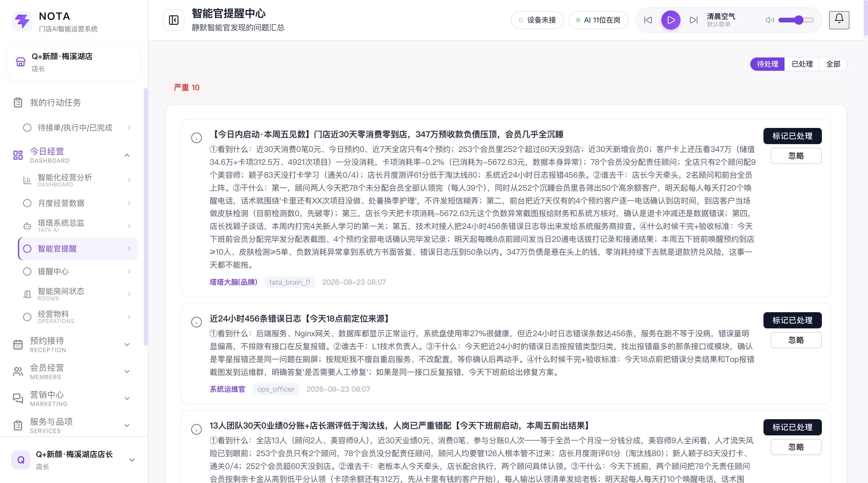The width and height of the screenshot is (868, 483).
Task: Select the 智能官提醒 menu item
Action: (x=78, y=249)
